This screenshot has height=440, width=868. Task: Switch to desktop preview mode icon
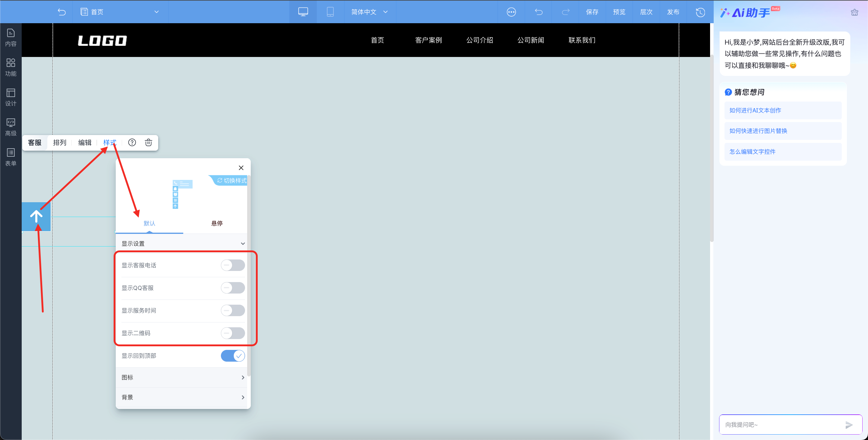303,12
